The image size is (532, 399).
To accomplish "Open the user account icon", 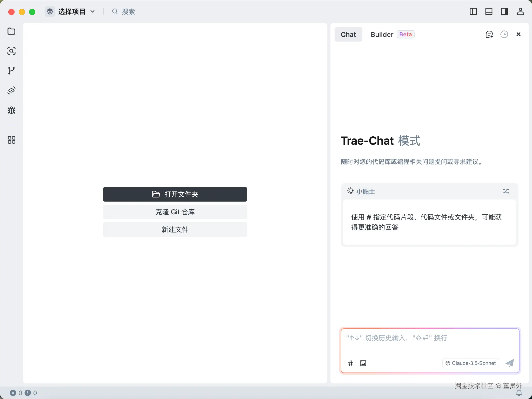I will click(520, 11).
